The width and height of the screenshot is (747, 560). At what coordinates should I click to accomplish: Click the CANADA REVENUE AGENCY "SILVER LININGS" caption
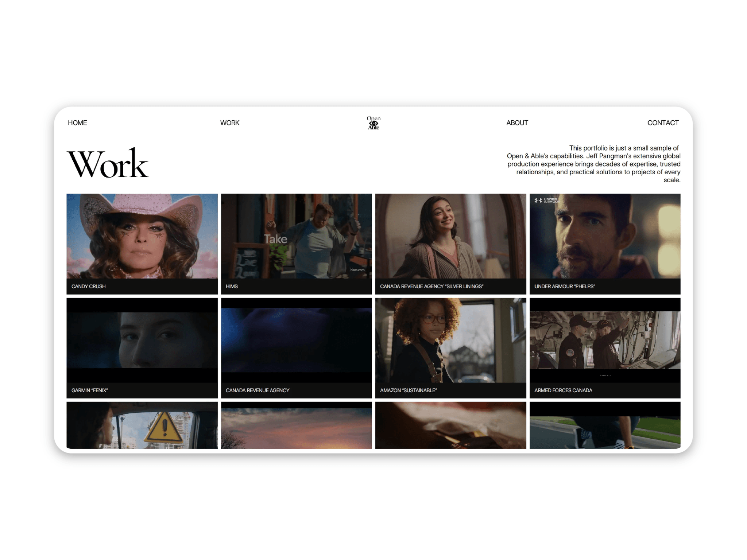tap(431, 286)
